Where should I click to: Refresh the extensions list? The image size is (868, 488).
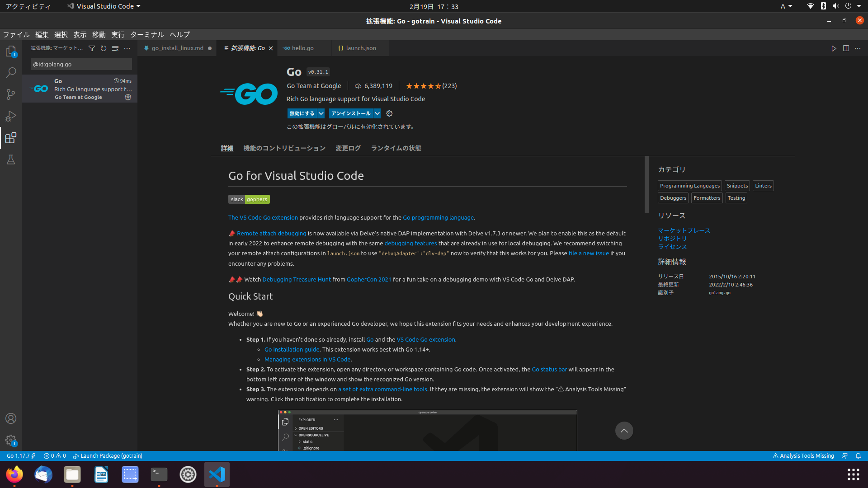104,48
